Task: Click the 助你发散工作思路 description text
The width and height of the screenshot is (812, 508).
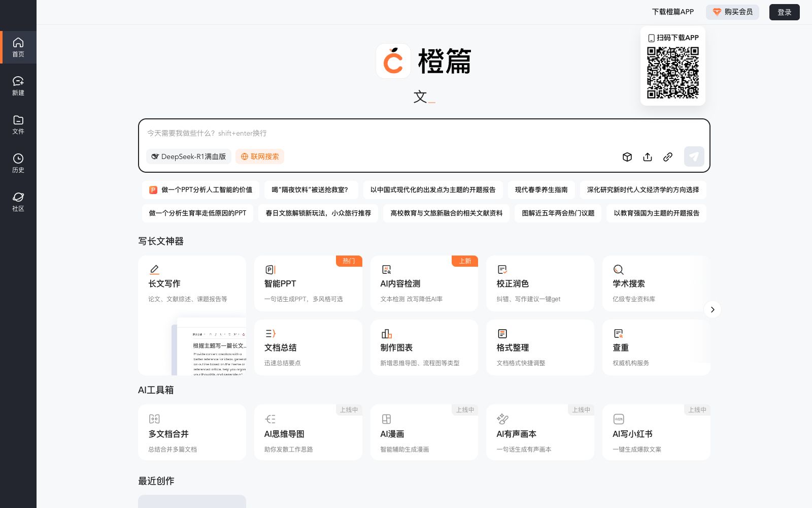Action: pos(289,450)
